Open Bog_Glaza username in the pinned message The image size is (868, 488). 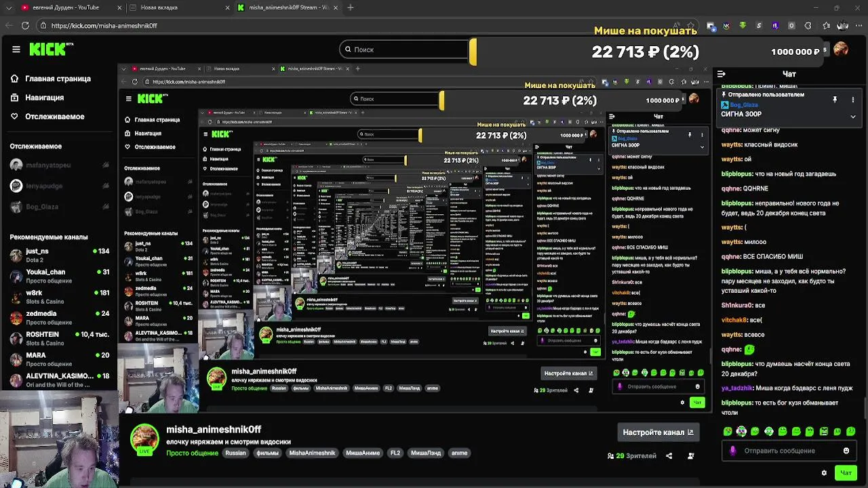[744, 105]
